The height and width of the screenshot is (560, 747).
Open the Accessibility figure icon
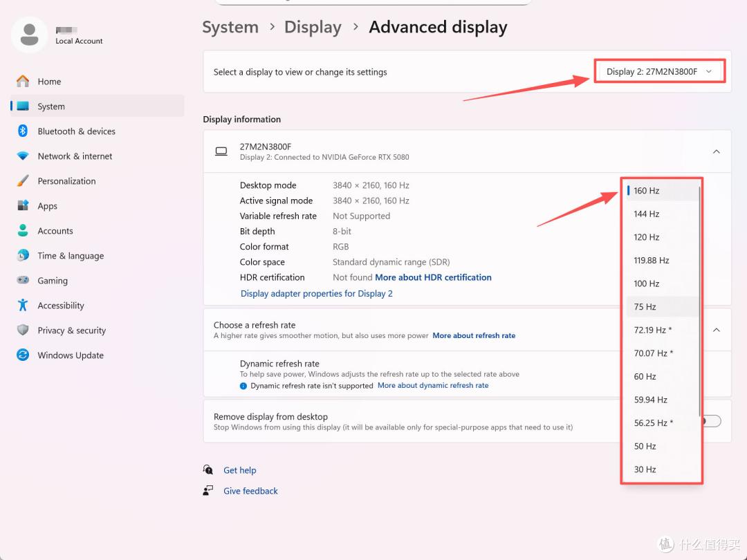[x=22, y=306]
